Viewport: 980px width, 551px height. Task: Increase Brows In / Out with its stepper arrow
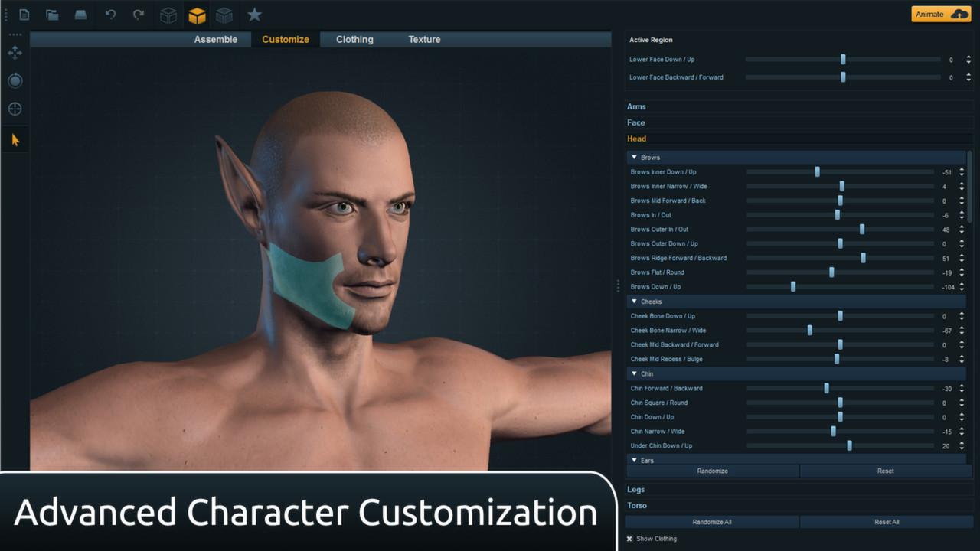(x=962, y=213)
